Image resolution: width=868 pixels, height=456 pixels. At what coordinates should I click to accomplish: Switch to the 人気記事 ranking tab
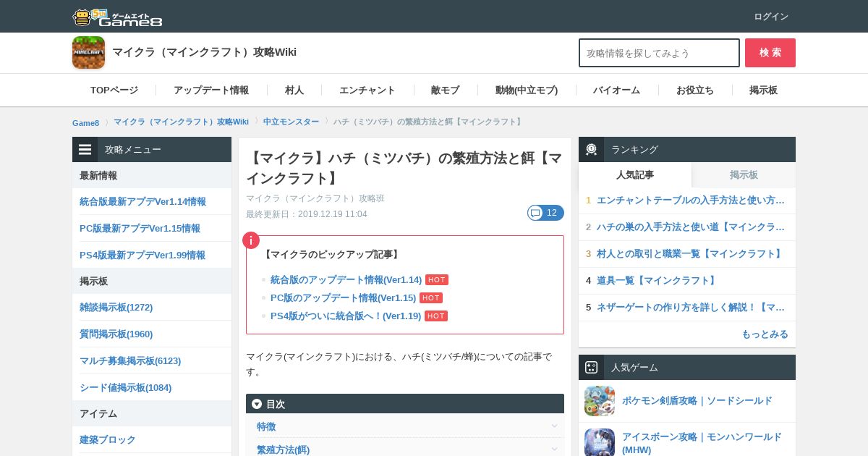tap(635, 175)
